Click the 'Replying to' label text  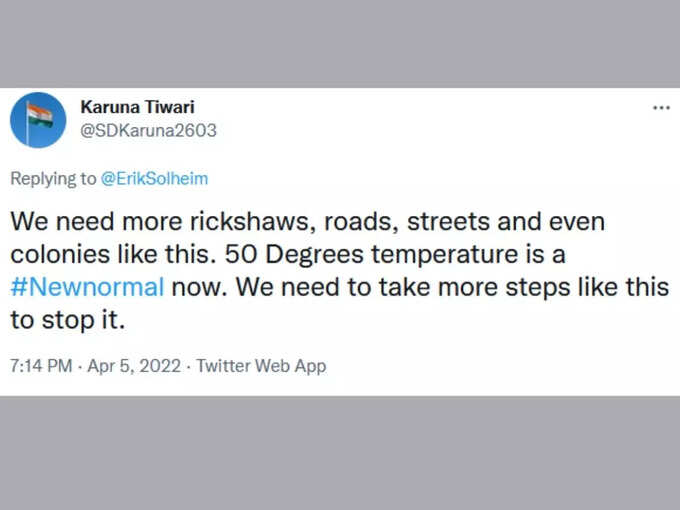point(53,179)
